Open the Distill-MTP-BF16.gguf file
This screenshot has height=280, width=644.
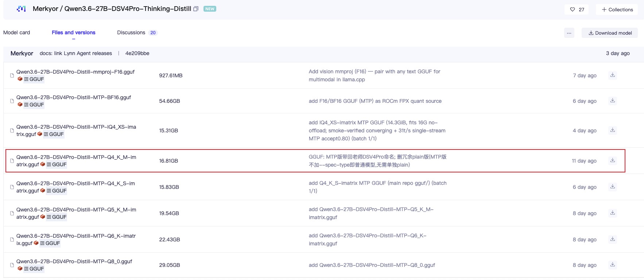pos(74,97)
